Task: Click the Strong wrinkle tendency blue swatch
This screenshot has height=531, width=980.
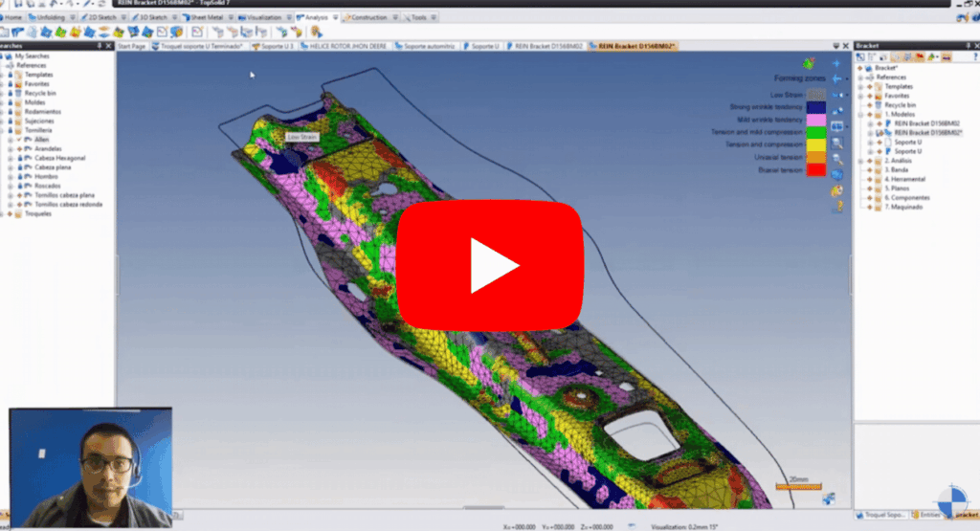Action: click(815, 107)
